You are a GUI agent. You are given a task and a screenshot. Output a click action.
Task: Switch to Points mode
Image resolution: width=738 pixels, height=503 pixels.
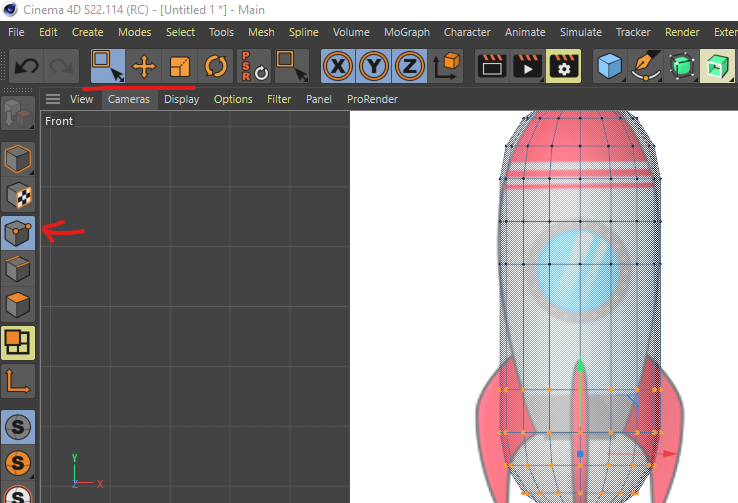click(18, 233)
